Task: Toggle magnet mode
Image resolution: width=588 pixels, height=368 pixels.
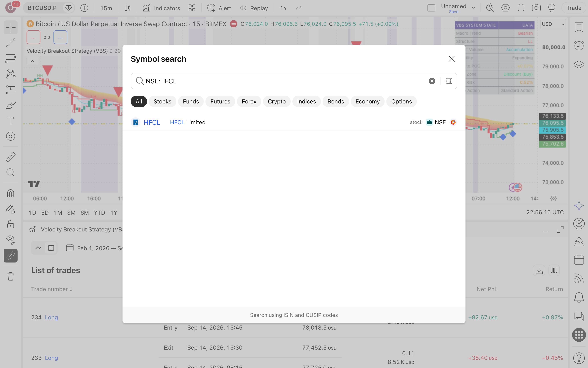Action: 10,193
